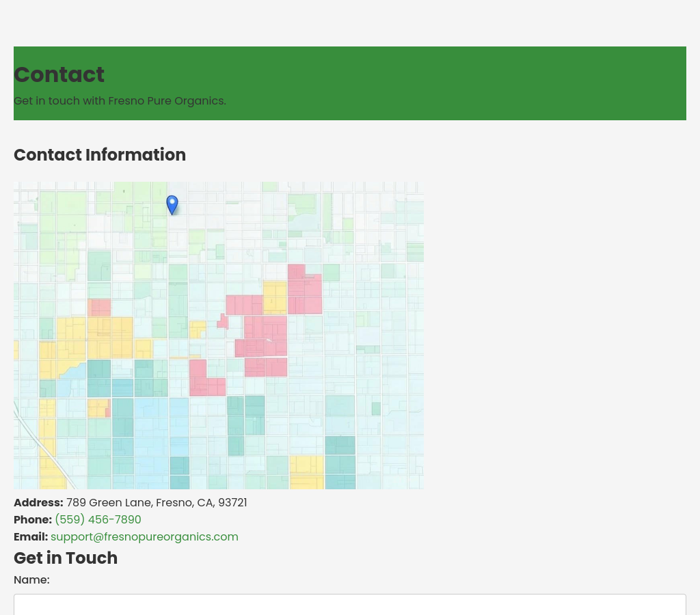The width and height of the screenshot is (700, 615).
Task: Click the bold "Address:" label
Action: click(x=38, y=503)
